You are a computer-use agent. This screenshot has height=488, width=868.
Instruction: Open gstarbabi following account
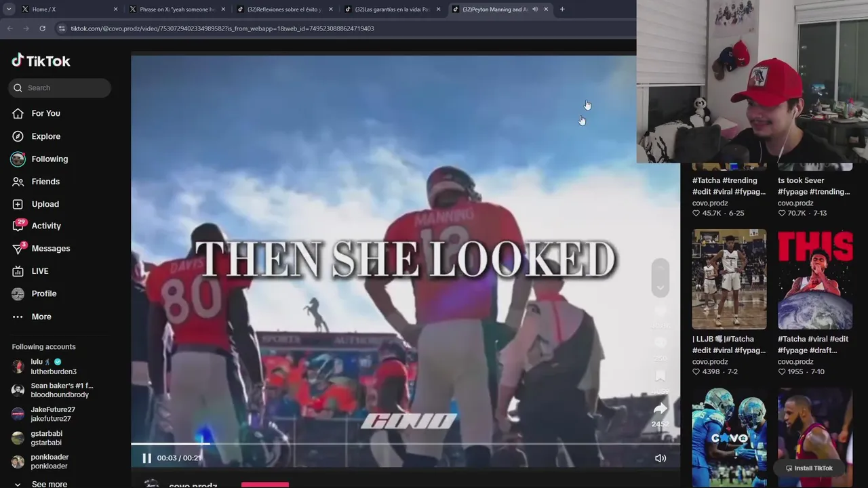point(38,438)
